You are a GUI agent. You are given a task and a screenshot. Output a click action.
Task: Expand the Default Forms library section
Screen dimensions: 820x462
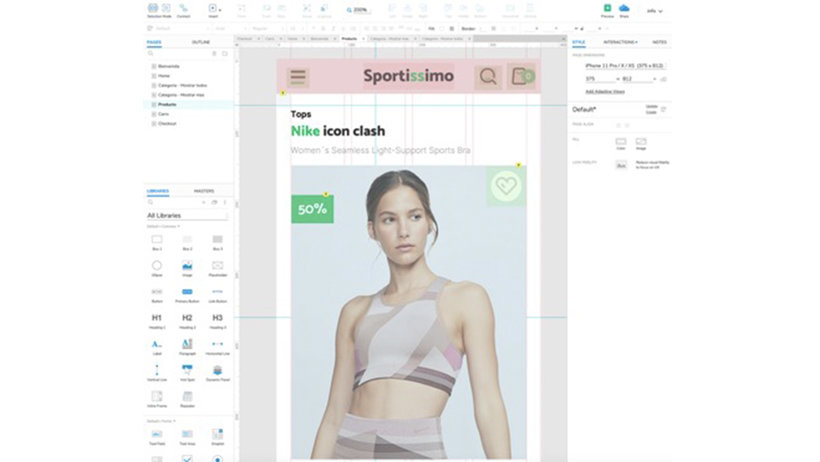pos(161,421)
